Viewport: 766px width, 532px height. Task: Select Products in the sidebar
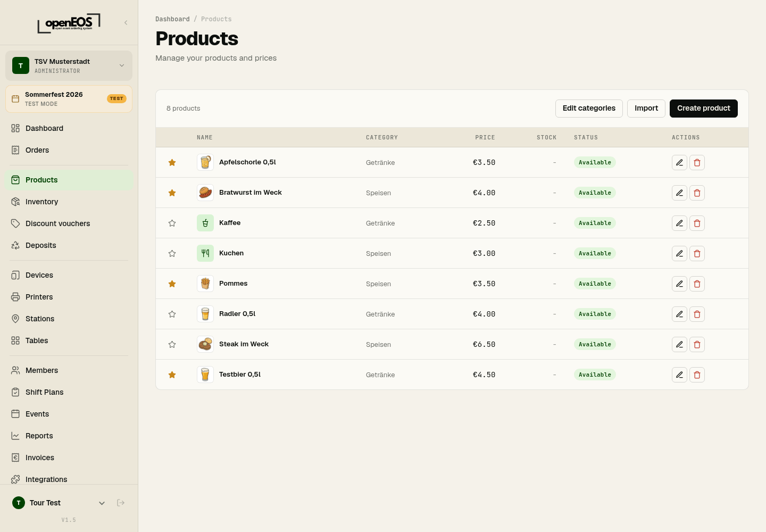tap(69, 180)
